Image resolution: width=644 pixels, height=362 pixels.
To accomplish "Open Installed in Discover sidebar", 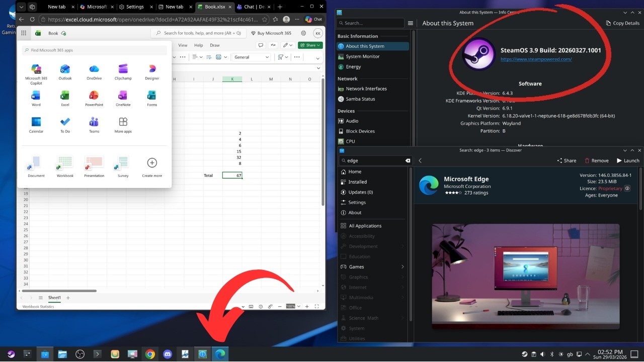I will point(373,182).
